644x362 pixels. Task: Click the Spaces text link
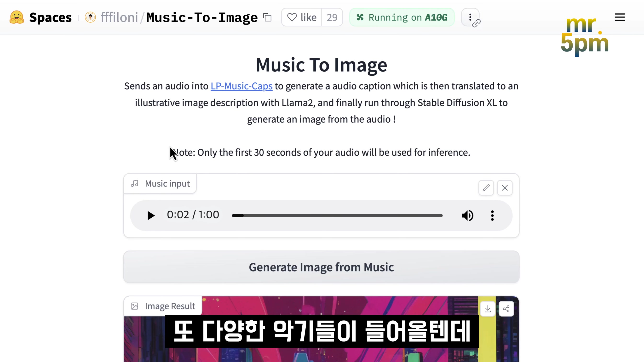pyautogui.click(x=51, y=17)
